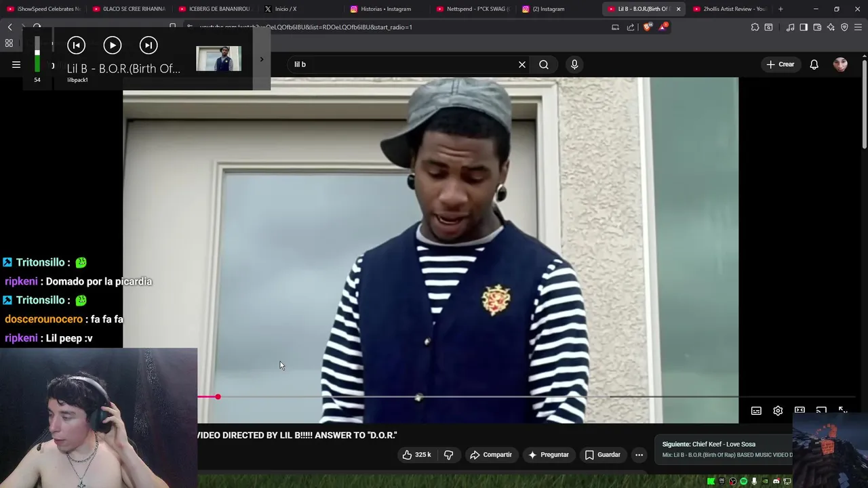Cast the video with the cast icon

point(821,410)
